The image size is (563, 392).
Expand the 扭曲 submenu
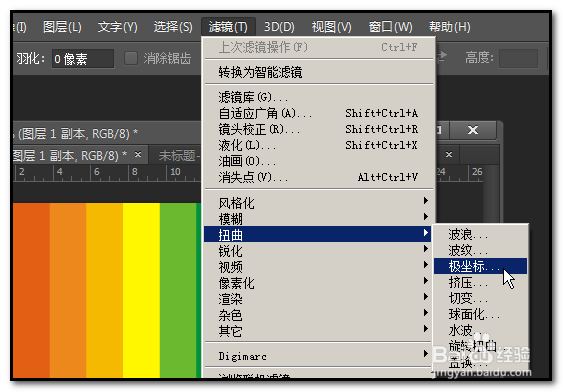(318, 234)
